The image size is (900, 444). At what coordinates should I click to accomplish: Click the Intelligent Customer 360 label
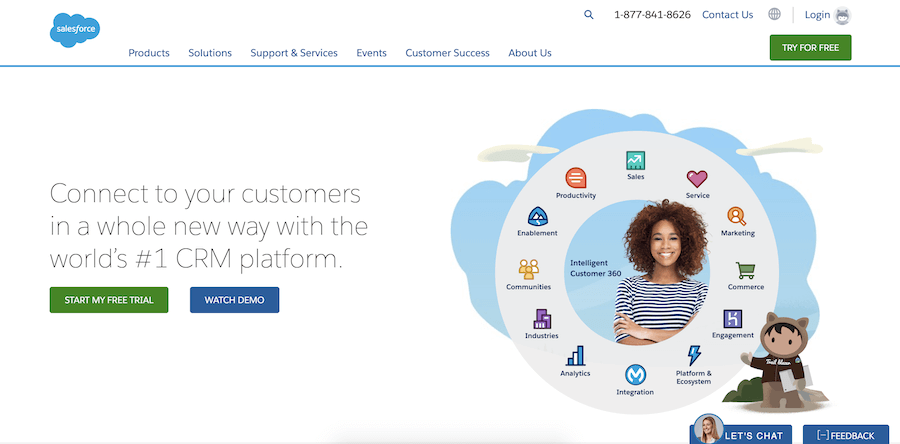[x=595, y=268]
